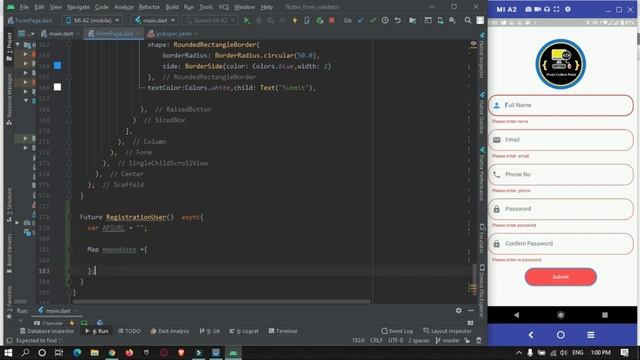Tap the Password field in the app

pyautogui.click(x=561, y=209)
